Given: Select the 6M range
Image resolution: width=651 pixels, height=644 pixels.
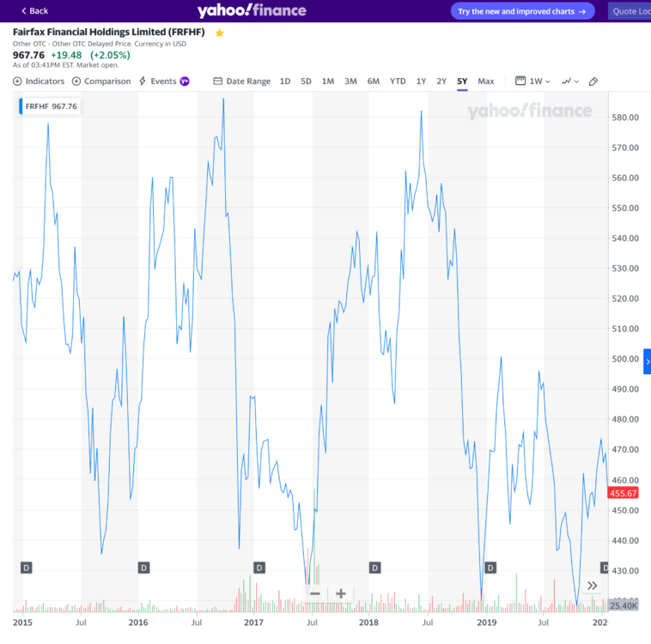Looking at the screenshot, I should [374, 82].
